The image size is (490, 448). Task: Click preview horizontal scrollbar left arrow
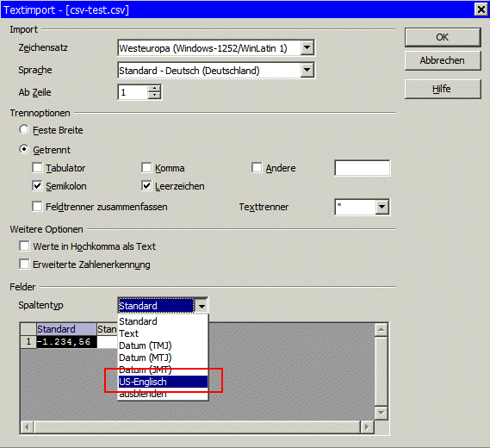(28, 427)
